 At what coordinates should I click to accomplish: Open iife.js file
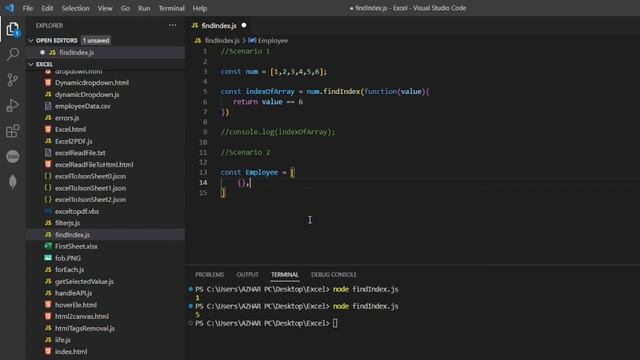pyautogui.click(x=63, y=340)
